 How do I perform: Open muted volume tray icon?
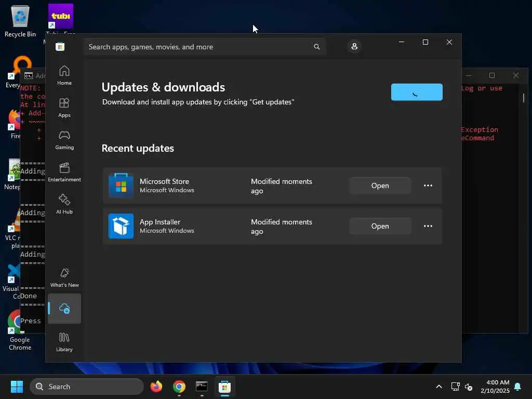pos(469,387)
